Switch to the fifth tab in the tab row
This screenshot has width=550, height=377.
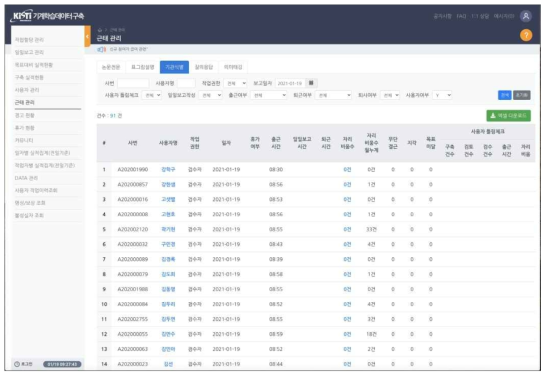[233, 67]
